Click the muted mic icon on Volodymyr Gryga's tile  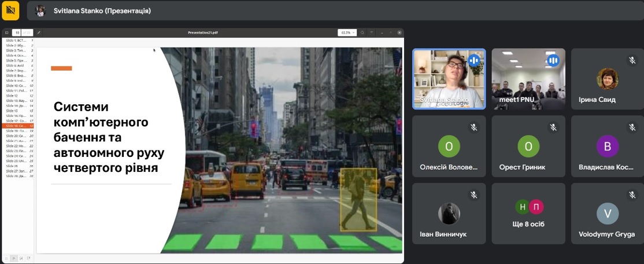pos(632,195)
